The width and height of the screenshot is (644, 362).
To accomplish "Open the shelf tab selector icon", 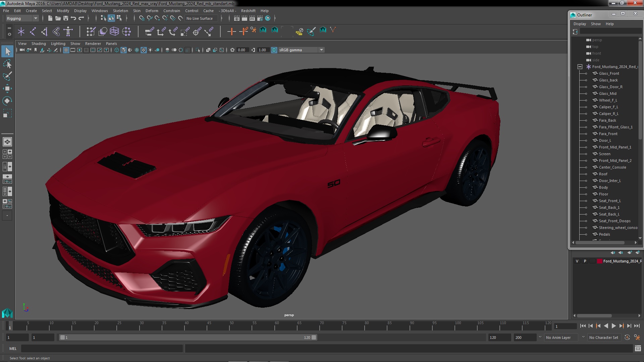I will (9, 28).
